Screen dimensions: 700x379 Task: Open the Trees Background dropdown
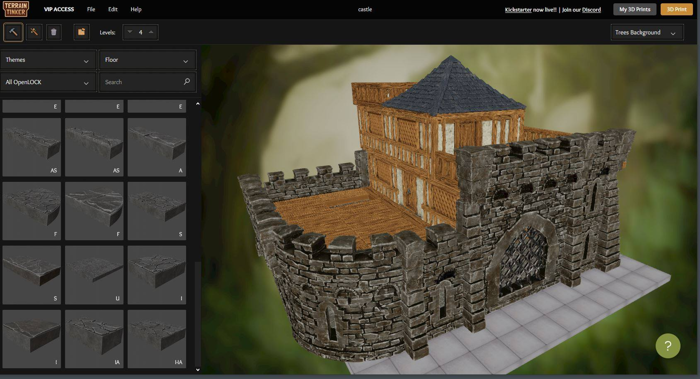tap(646, 33)
